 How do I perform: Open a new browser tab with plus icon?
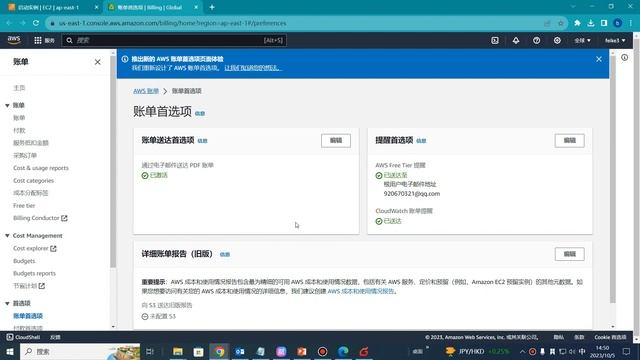pyautogui.click(x=212, y=7)
